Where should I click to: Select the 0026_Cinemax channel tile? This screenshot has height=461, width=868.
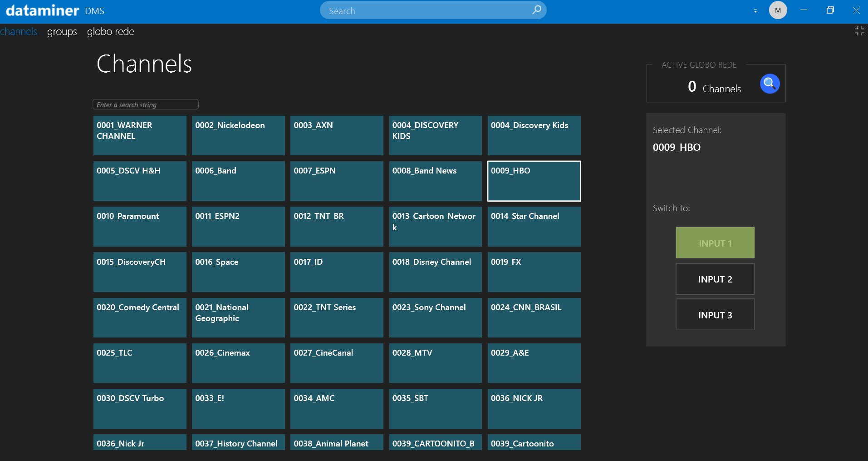238,363
